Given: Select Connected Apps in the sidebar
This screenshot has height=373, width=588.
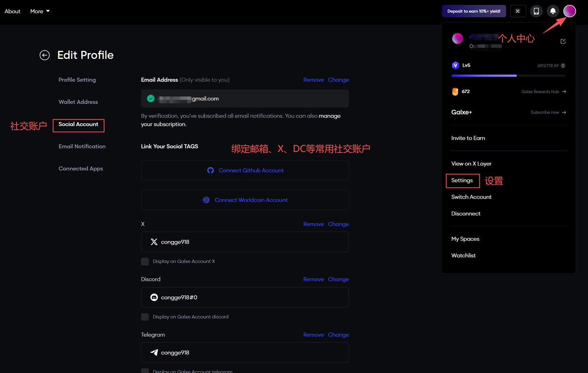Looking at the screenshot, I should tap(81, 169).
